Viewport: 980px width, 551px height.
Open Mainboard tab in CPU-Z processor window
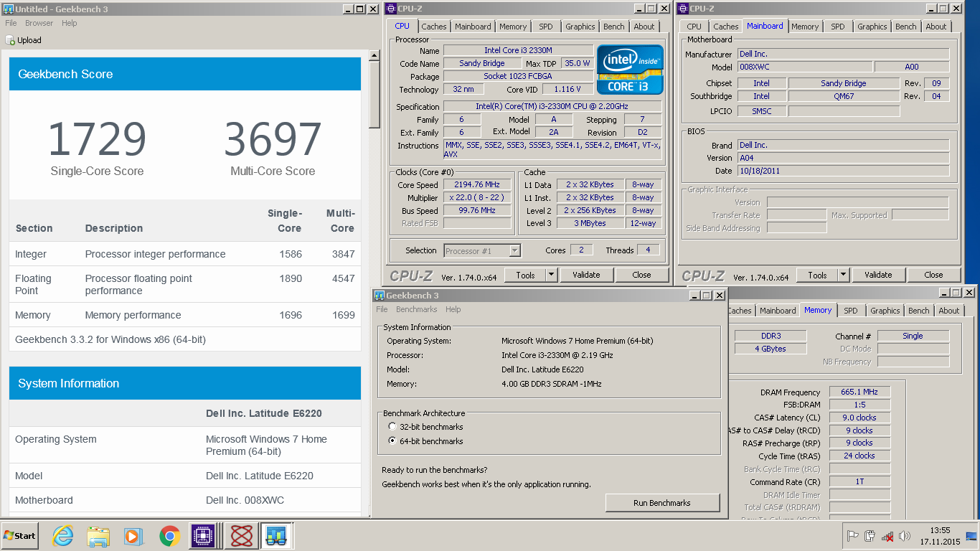click(x=473, y=27)
